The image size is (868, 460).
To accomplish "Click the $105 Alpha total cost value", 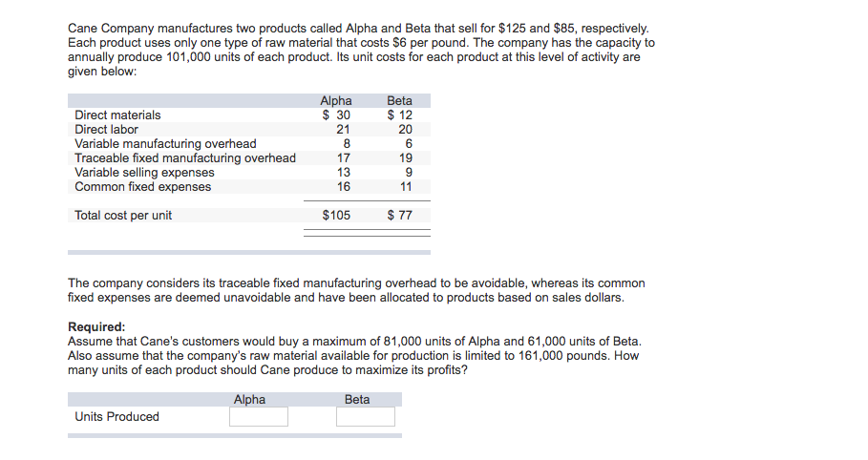I will pos(336,216).
